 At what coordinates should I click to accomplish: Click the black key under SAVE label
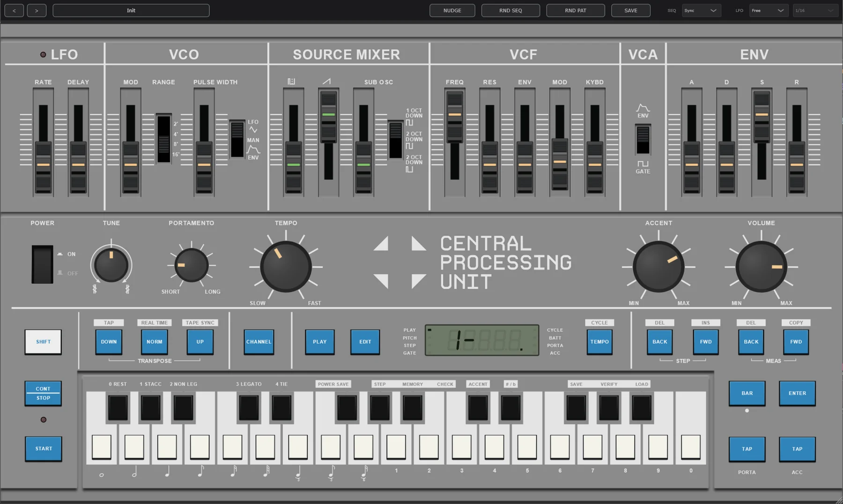(x=576, y=408)
